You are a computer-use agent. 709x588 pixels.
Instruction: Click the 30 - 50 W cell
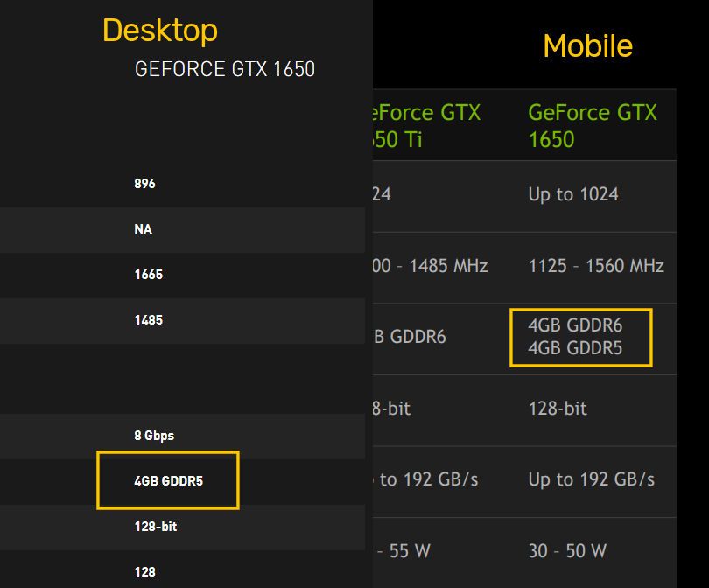pos(567,551)
